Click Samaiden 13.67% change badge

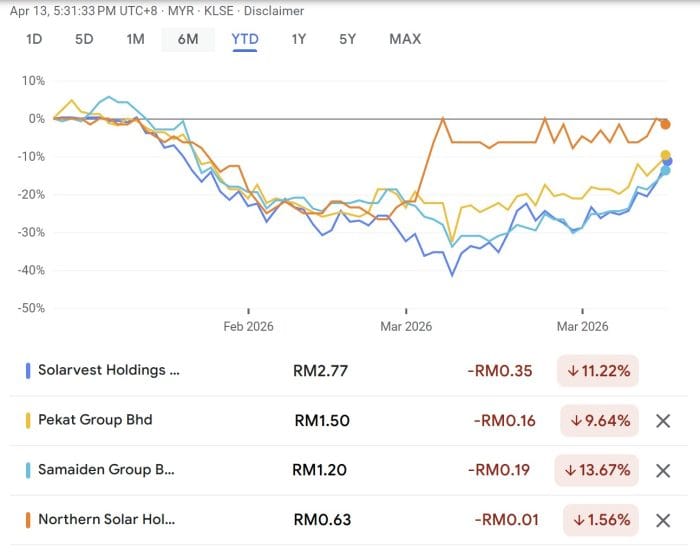click(x=598, y=471)
